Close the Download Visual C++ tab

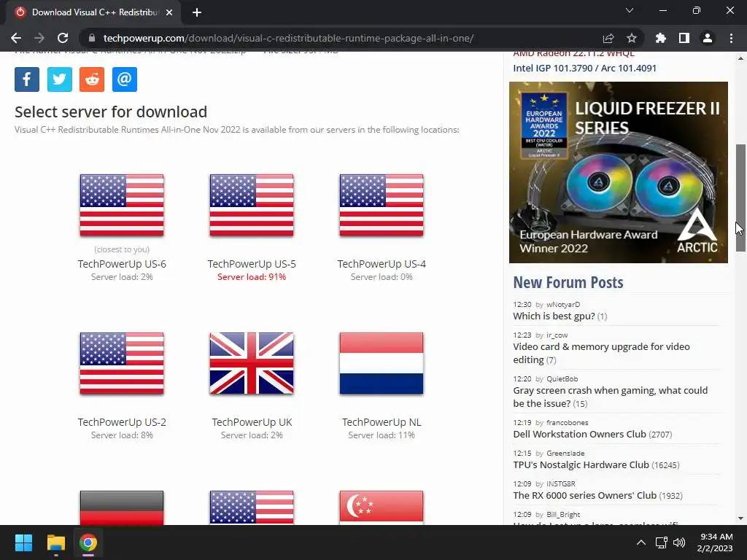coord(169,12)
